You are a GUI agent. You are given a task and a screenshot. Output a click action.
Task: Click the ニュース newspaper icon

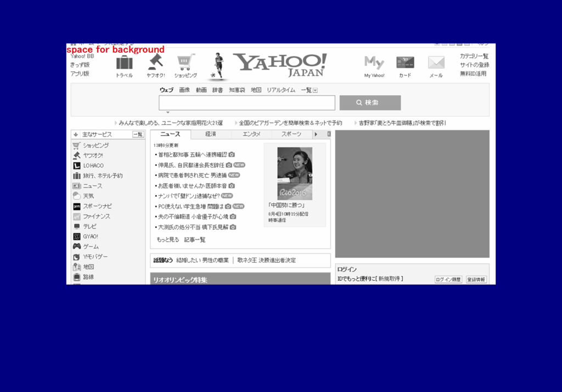pos(77,186)
